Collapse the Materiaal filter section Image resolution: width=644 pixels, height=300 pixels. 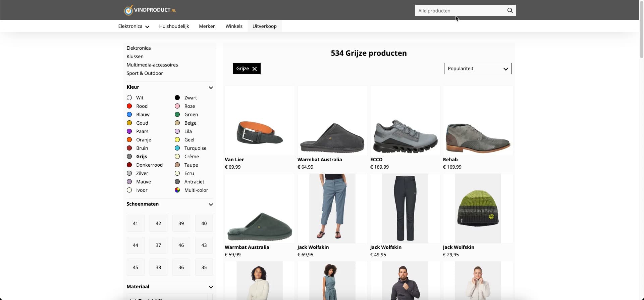[x=211, y=287]
